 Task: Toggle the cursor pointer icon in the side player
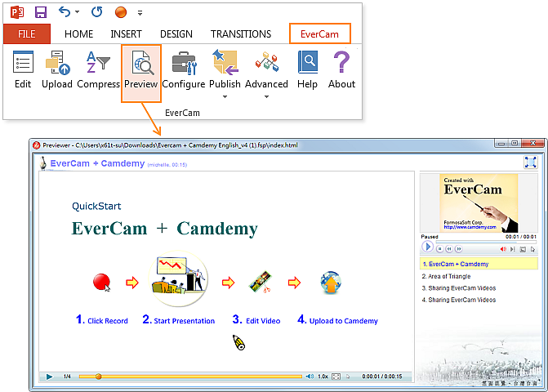tap(532, 249)
